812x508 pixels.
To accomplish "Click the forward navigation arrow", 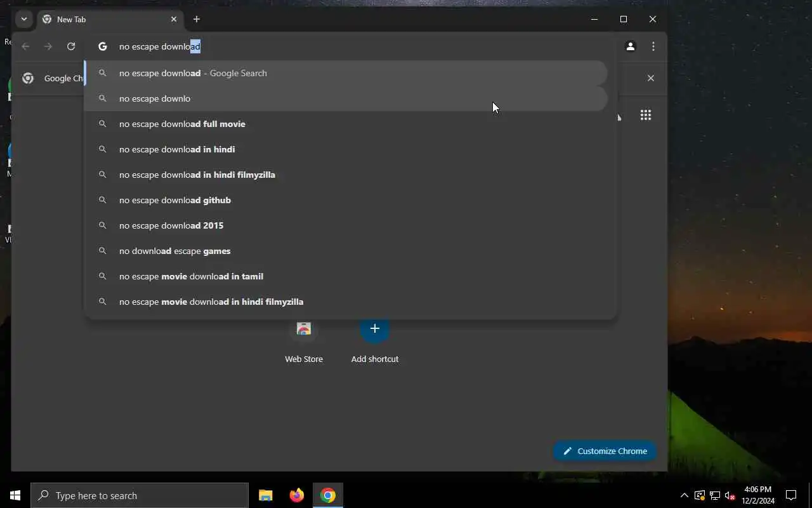I will (48, 46).
